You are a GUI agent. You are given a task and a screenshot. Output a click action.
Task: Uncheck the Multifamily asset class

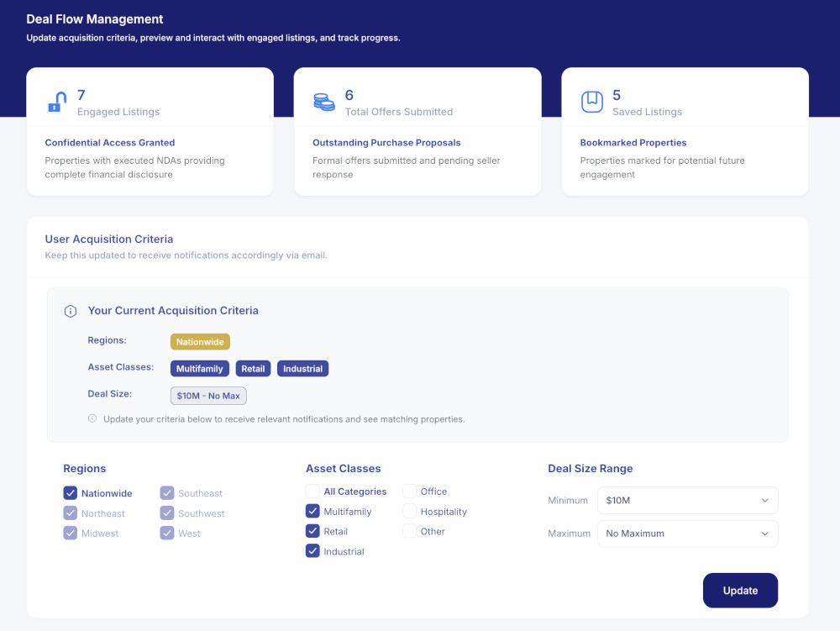[x=312, y=511]
